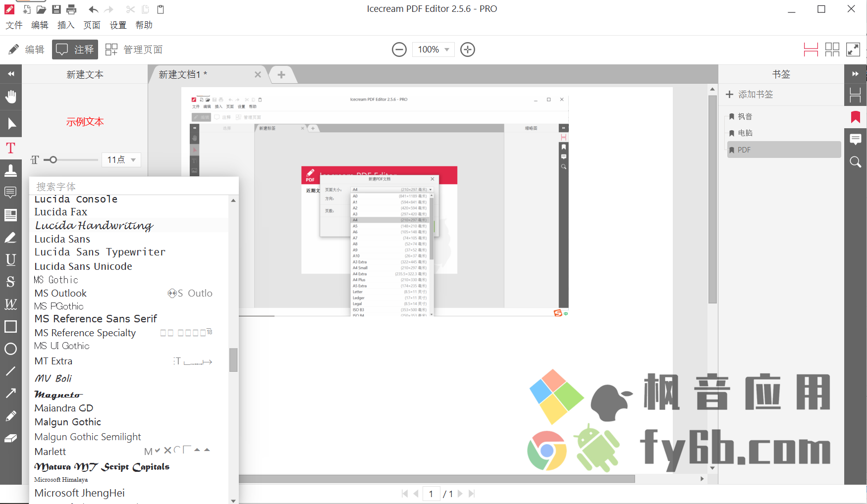Screen dimensions: 867x504
Task: Create a new document icon
Action: click(27, 9)
